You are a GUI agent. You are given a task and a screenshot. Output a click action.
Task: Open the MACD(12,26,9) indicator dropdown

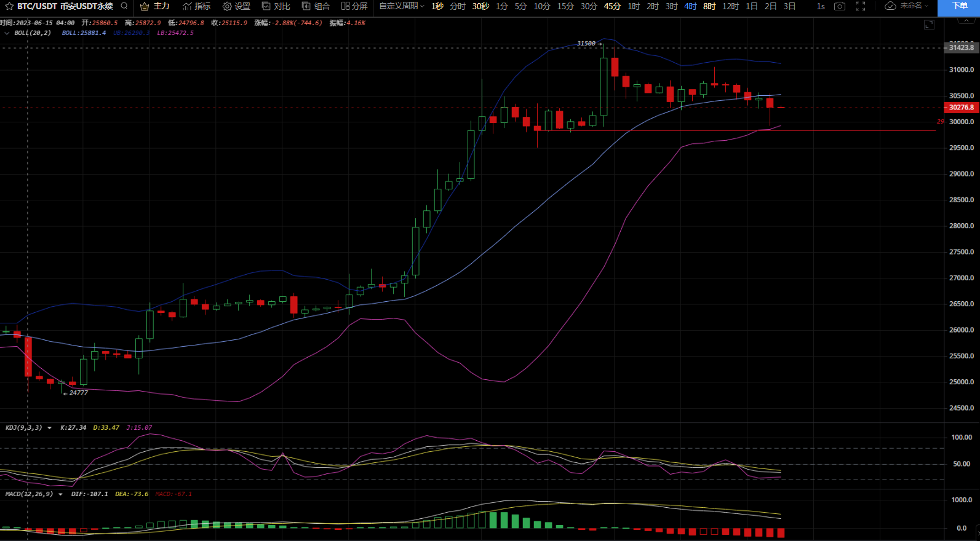(x=60, y=494)
